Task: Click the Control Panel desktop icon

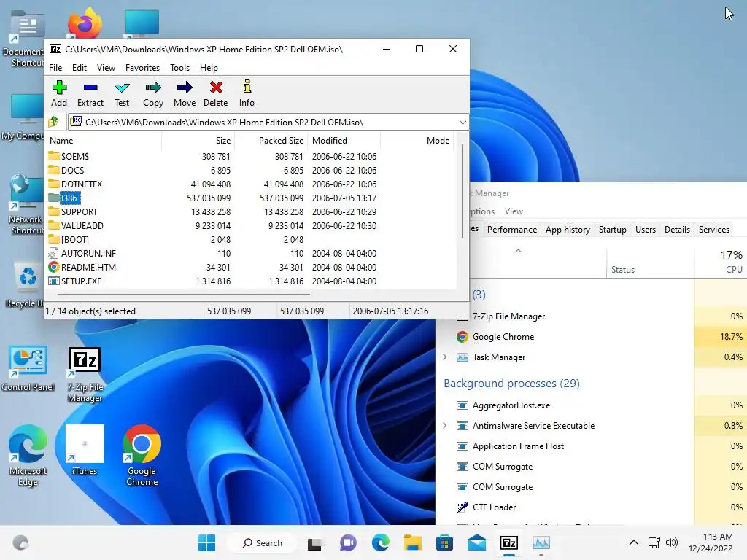Action: click(28, 369)
